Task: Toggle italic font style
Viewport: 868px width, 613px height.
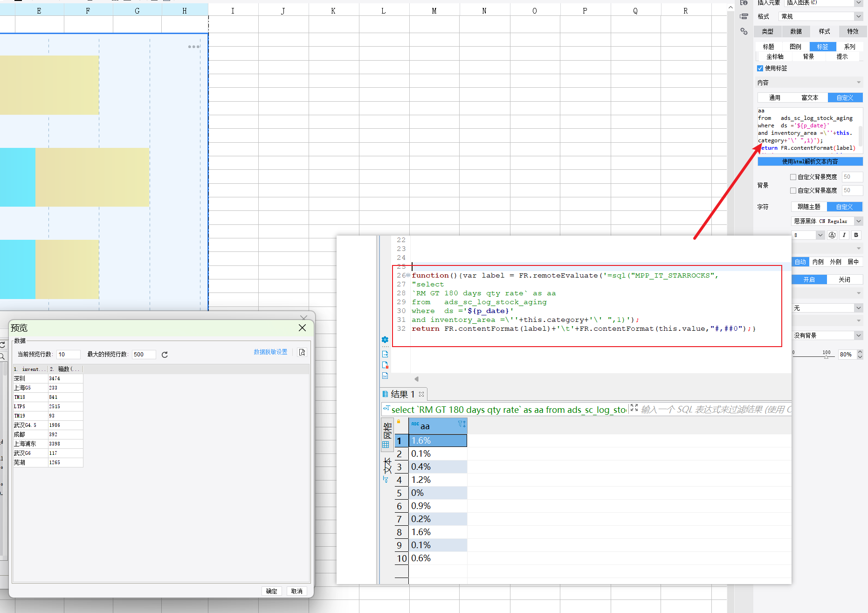Action: click(x=844, y=235)
